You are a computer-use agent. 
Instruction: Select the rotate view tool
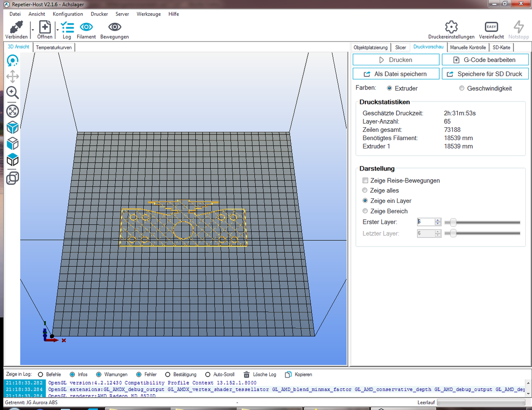click(12, 61)
